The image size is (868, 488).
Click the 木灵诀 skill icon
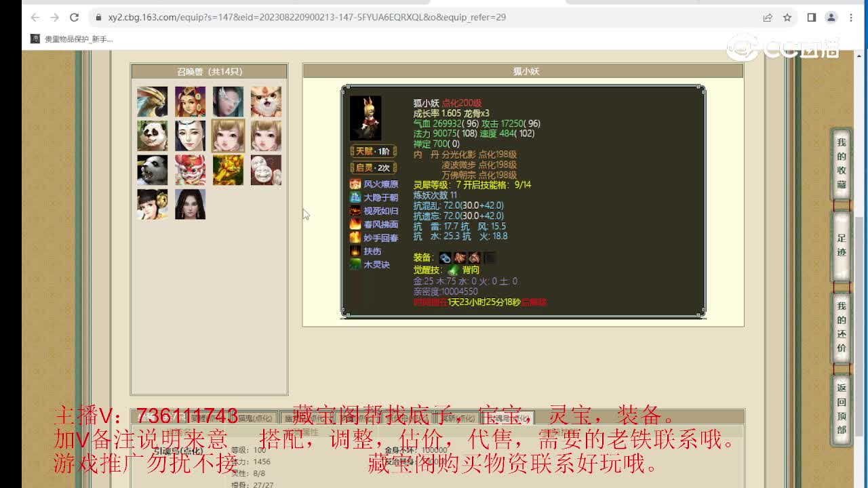tap(355, 264)
